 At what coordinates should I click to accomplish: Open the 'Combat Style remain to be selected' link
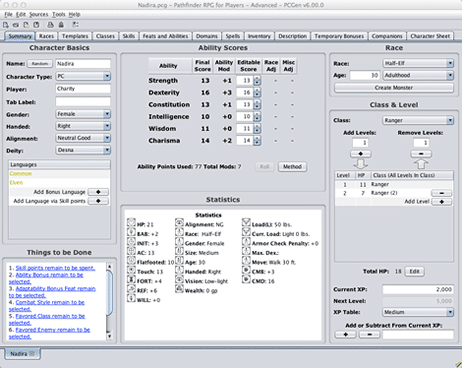[x=47, y=306]
